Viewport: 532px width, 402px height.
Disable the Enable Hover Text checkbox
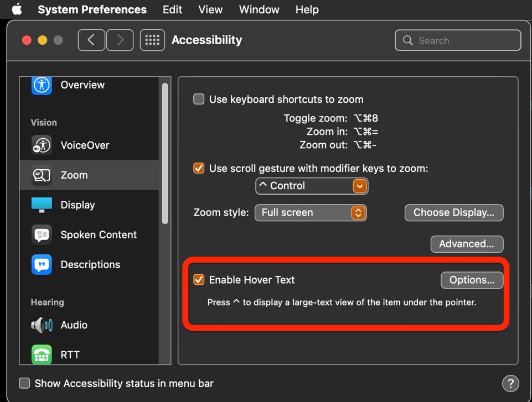[x=199, y=280]
